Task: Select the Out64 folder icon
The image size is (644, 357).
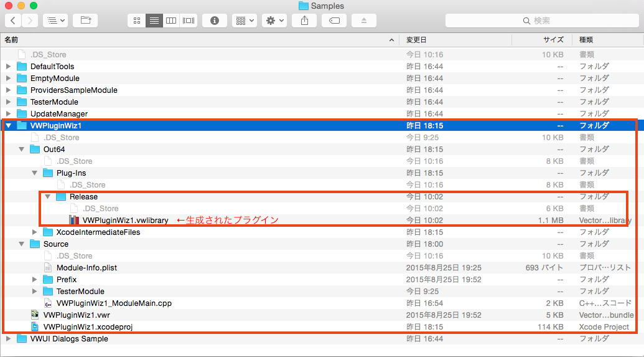Action: tap(35, 150)
